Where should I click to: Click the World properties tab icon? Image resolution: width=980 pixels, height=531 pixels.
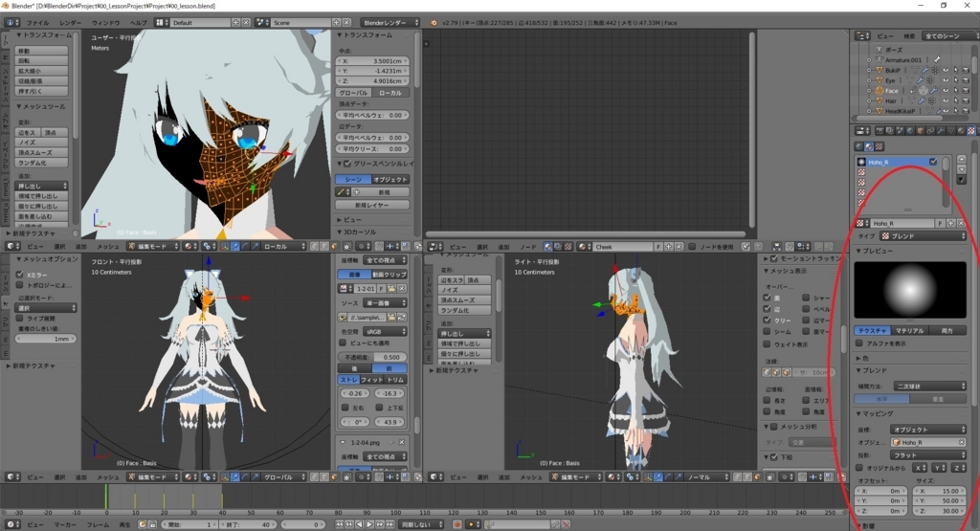coord(910,130)
